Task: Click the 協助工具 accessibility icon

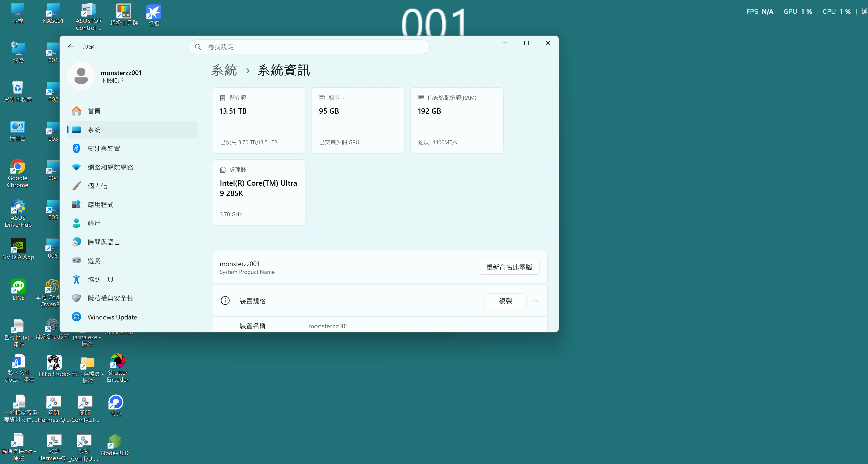Action: pos(76,279)
